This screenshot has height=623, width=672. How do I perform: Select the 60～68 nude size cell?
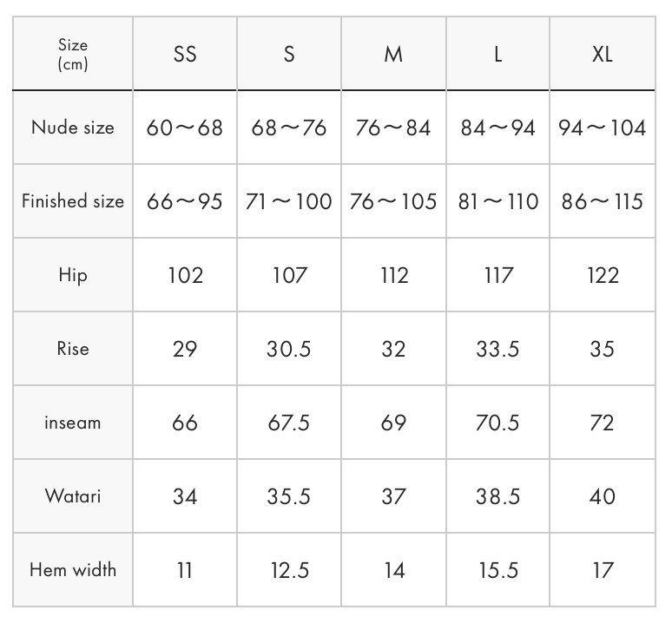[185, 128]
